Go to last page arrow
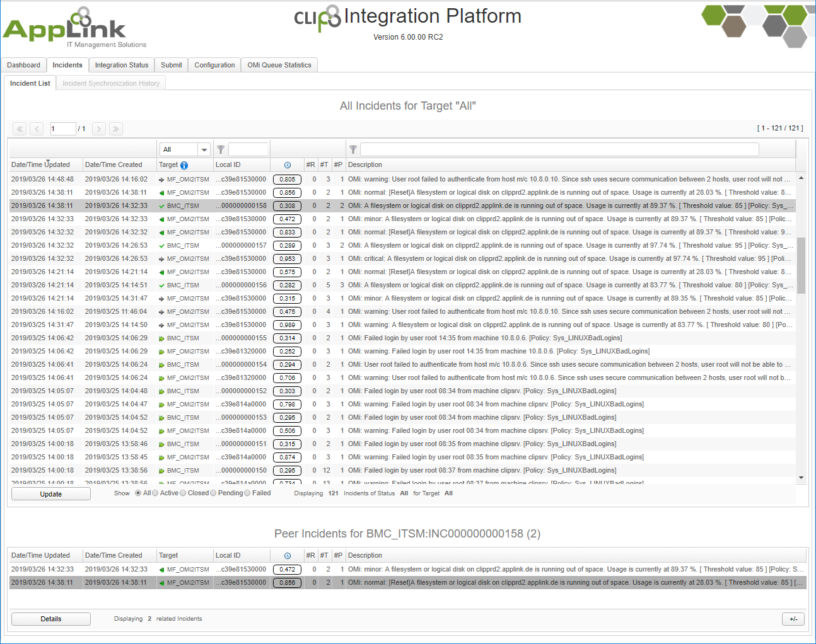 point(116,129)
